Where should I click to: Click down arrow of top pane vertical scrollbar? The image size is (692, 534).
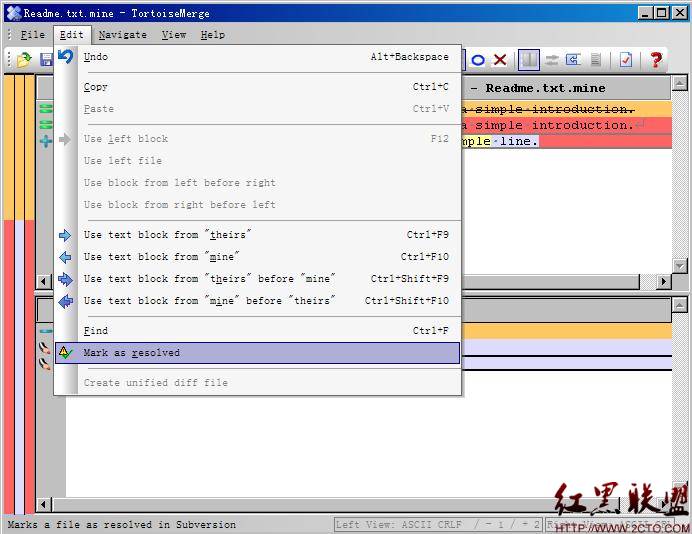(x=680, y=266)
